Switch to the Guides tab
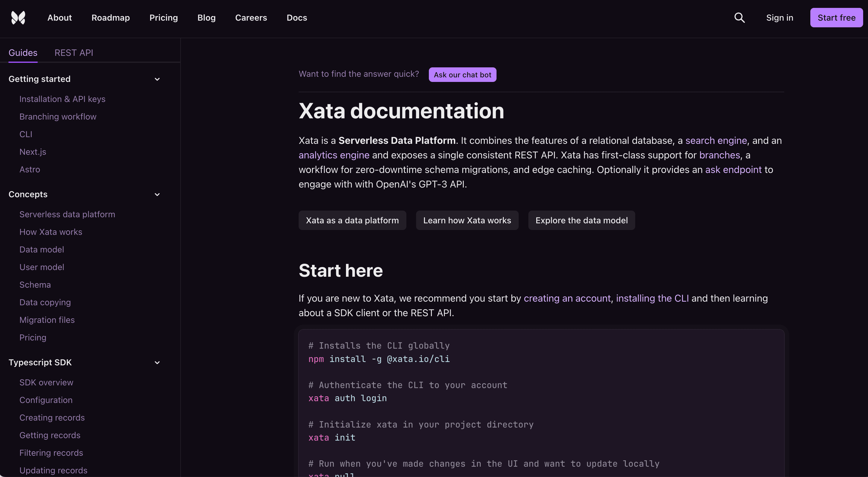 pos(23,53)
